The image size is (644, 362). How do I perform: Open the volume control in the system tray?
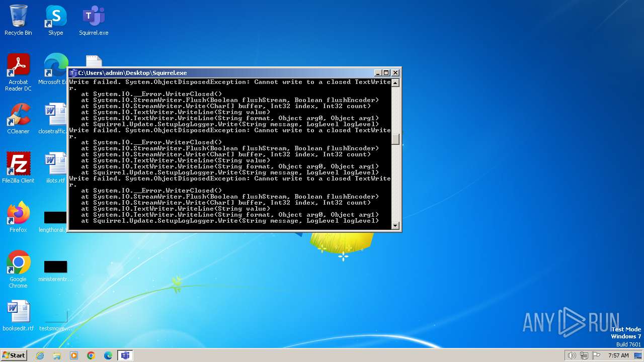click(x=572, y=355)
